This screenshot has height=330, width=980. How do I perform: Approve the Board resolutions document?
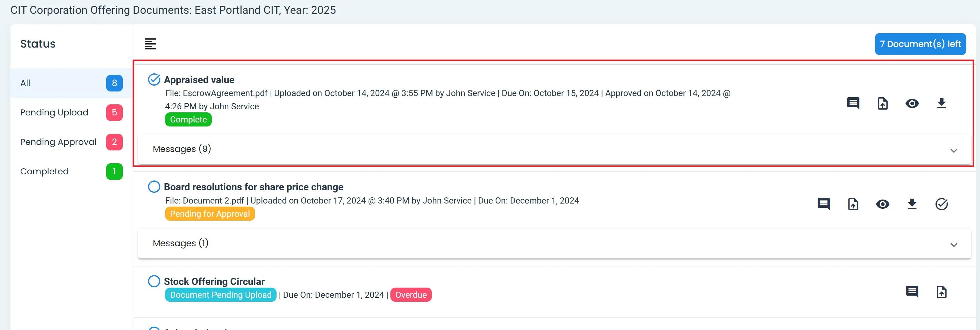click(x=942, y=204)
